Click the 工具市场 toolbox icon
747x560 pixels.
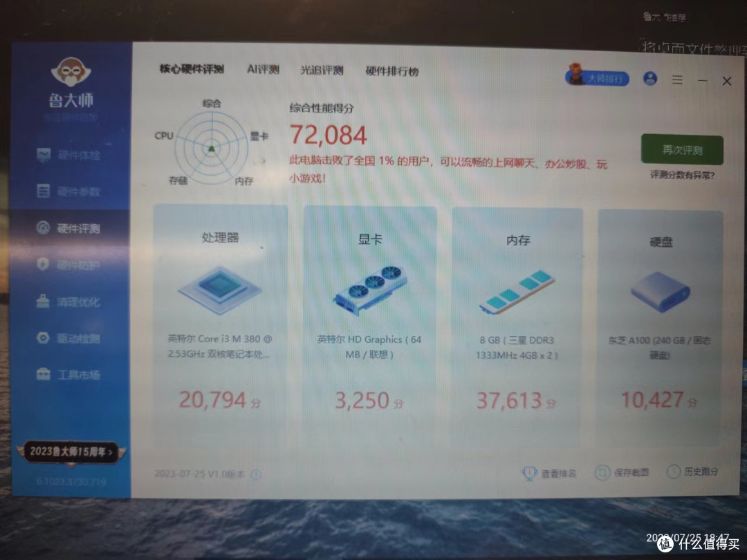click(44, 374)
